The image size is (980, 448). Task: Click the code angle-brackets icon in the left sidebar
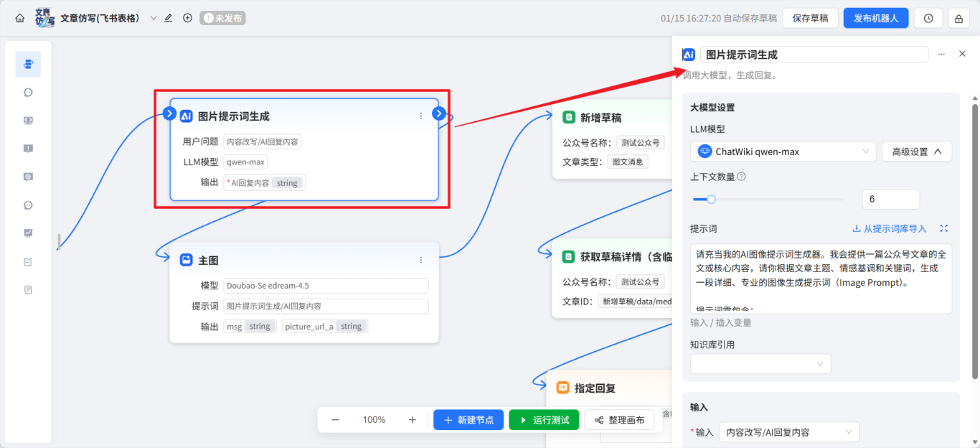(x=28, y=120)
